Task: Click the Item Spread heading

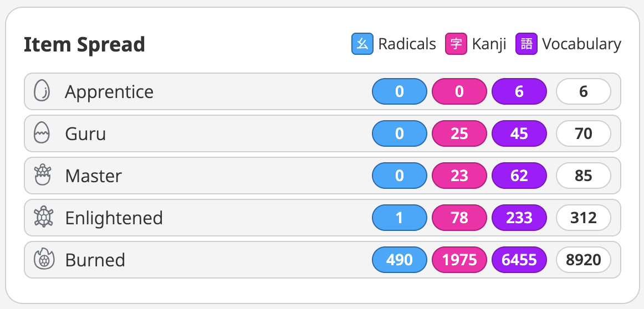Action: [x=85, y=44]
